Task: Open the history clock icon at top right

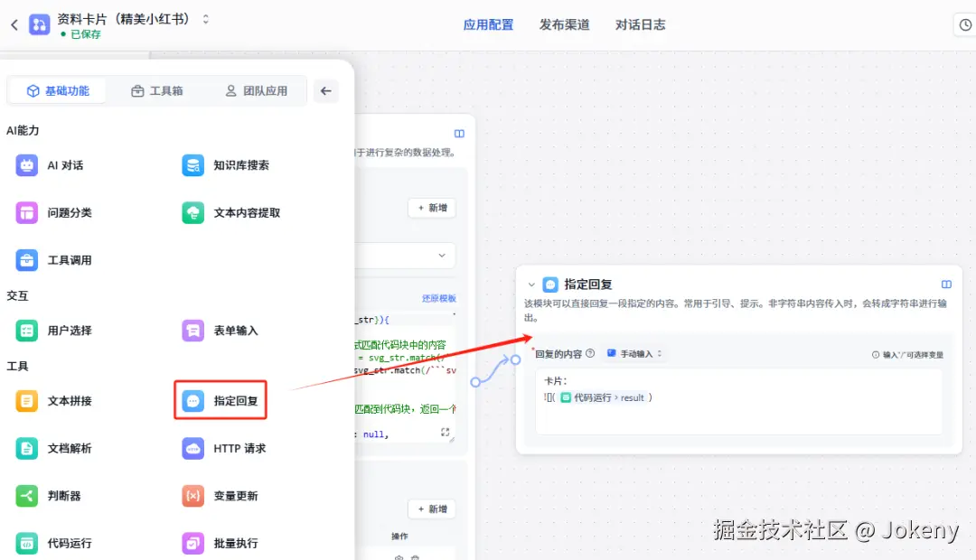Action: pyautogui.click(x=965, y=25)
